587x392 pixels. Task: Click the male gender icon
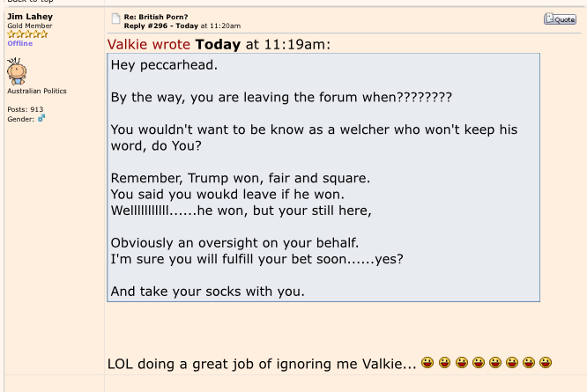click(x=41, y=118)
